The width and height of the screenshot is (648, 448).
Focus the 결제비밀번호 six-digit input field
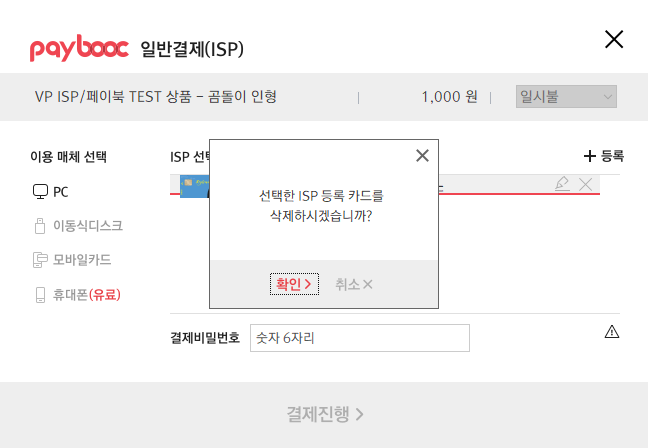tap(360, 338)
